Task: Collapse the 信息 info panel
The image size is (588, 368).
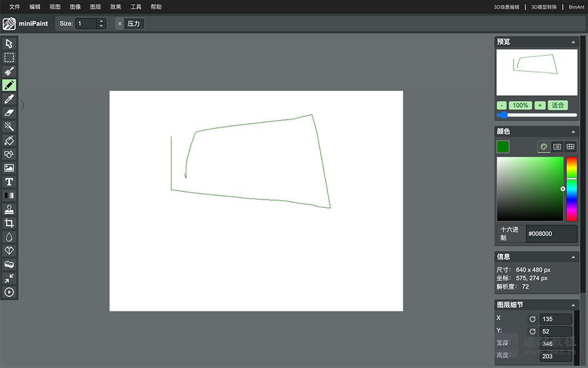Action: (573, 257)
